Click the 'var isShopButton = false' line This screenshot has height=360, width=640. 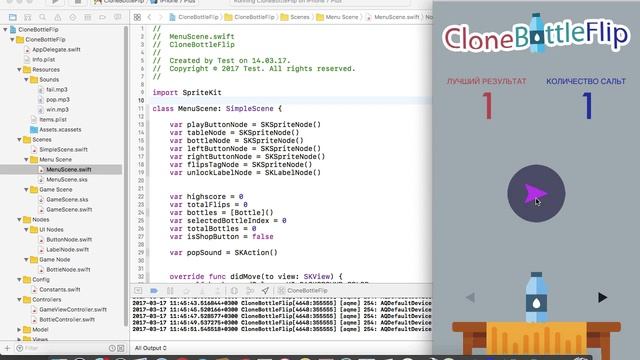(x=222, y=237)
